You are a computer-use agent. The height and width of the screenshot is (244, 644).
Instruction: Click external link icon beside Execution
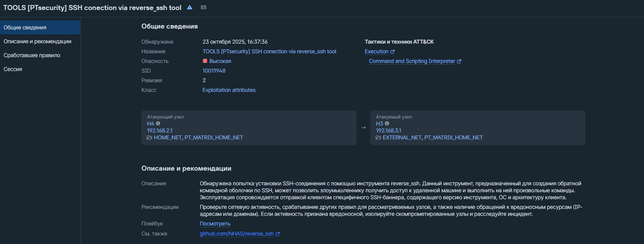coord(392,52)
